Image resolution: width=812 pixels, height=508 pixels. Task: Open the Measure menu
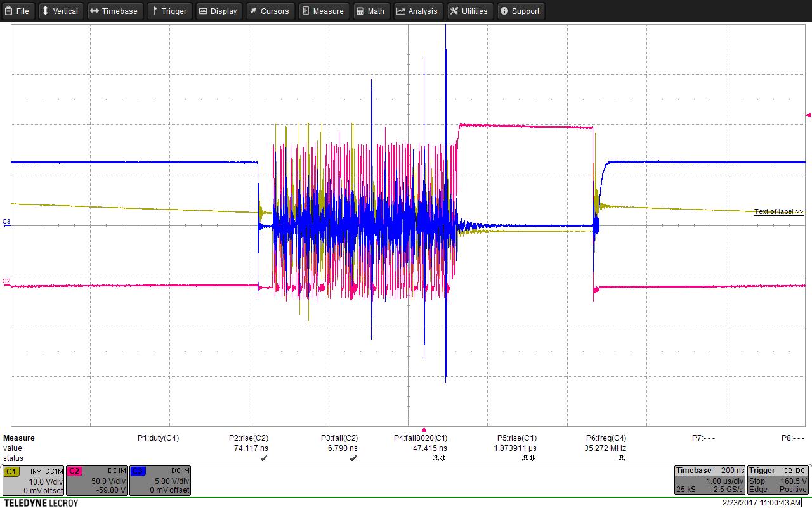pos(323,11)
